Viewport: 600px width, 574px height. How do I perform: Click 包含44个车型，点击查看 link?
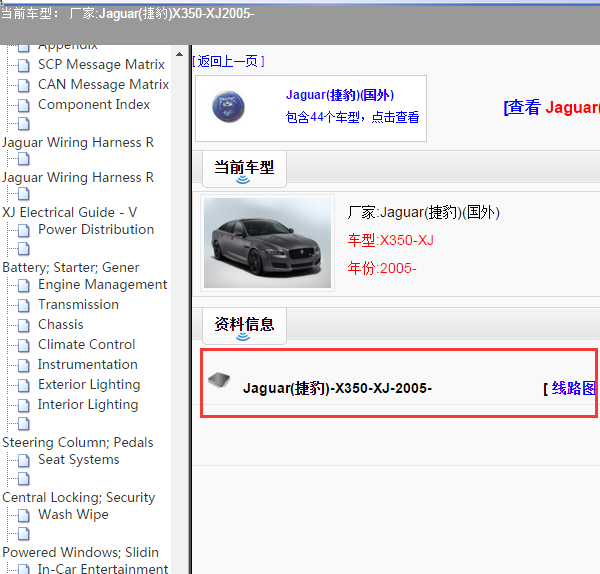(352, 117)
